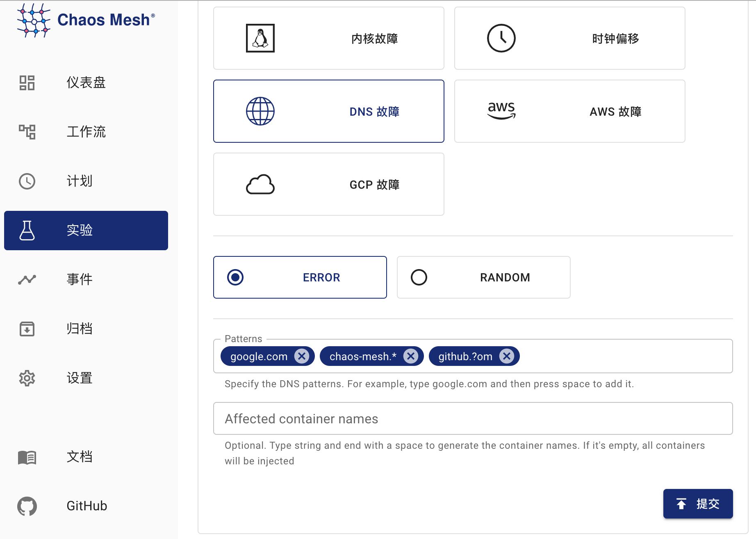Remove the google.com pattern chip
Image resolution: width=756 pixels, height=539 pixels.
point(302,356)
